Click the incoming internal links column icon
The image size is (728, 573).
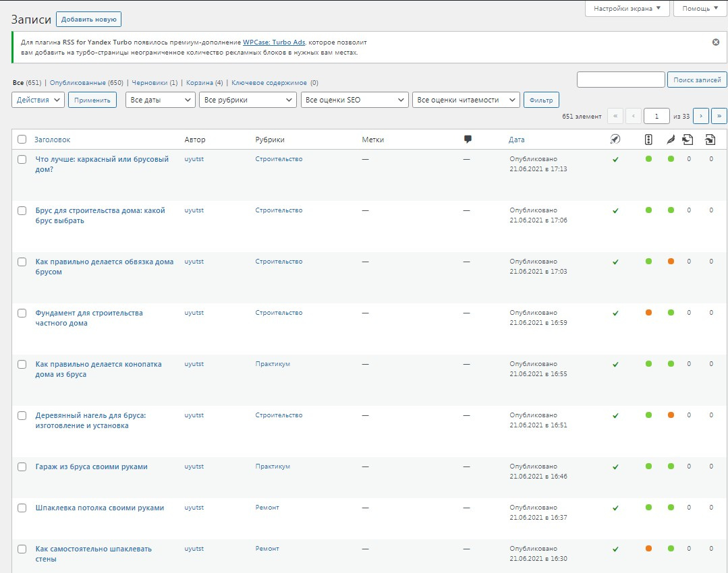[x=710, y=140]
